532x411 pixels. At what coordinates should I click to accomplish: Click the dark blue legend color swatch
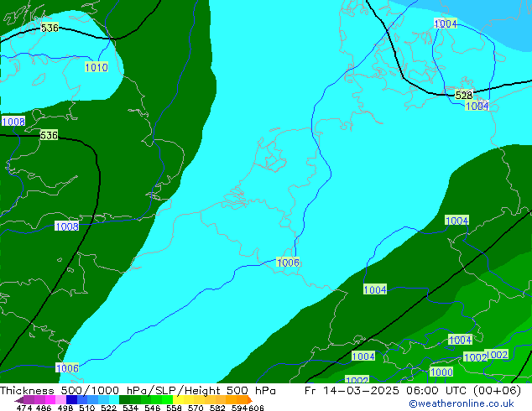[x=71, y=400]
